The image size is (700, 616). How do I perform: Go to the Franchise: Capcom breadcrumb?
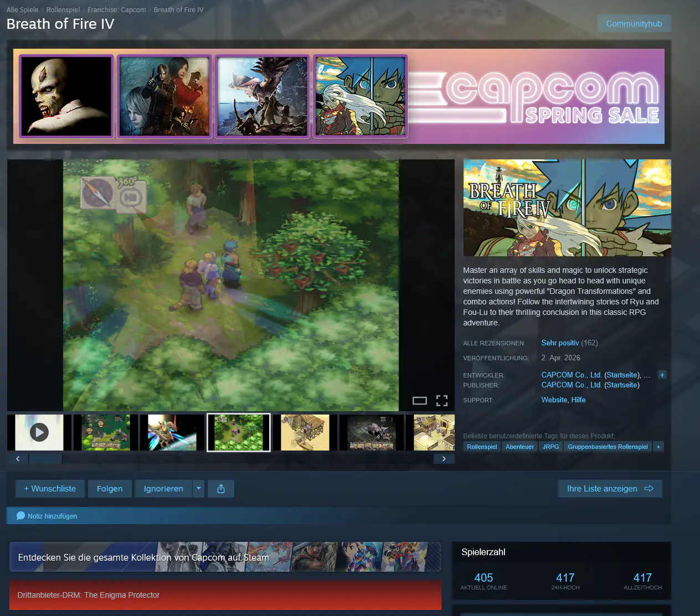tap(117, 10)
